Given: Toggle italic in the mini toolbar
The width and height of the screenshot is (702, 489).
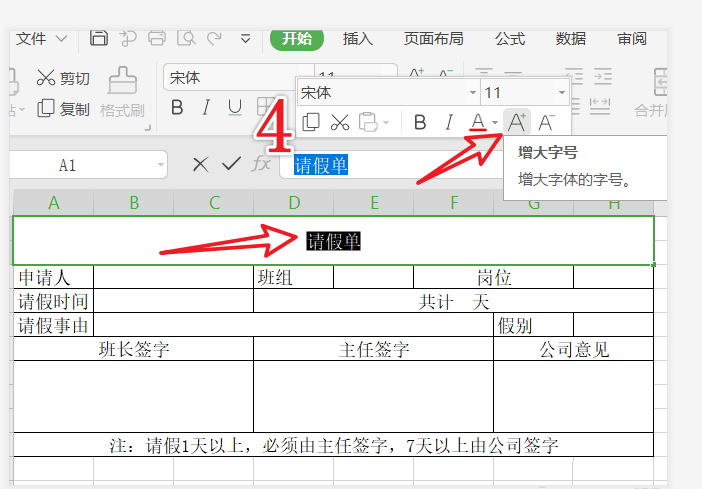Looking at the screenshot, I should pyautogui.click(x=449, y=122).
